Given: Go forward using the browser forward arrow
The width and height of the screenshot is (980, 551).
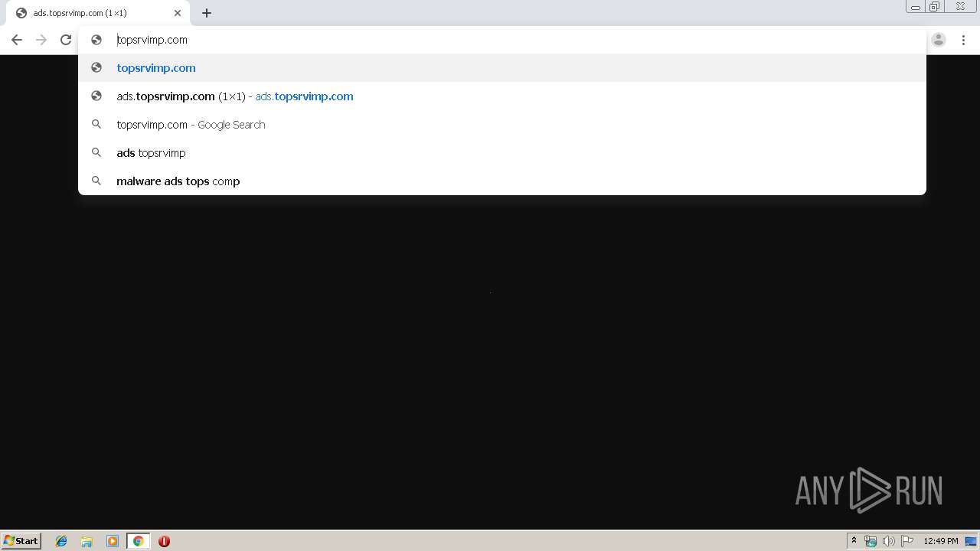Looking at the screenshot, I should (x=41, y=40).
